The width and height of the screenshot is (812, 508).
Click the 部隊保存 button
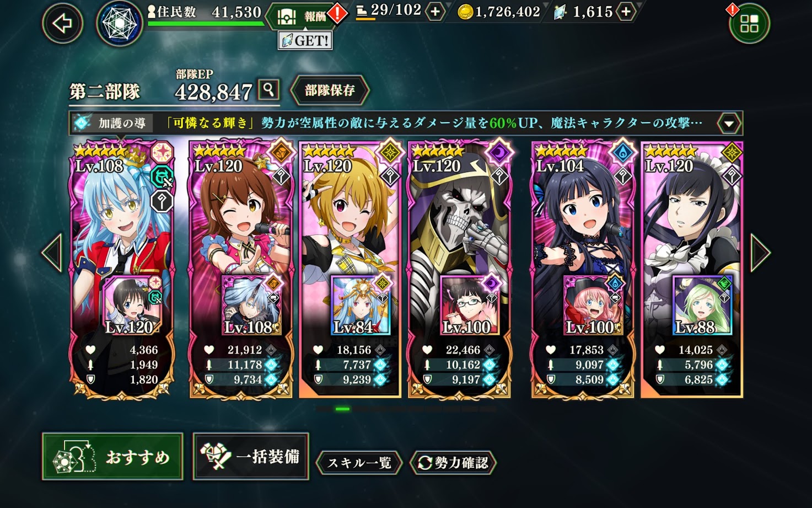point(330,90)
